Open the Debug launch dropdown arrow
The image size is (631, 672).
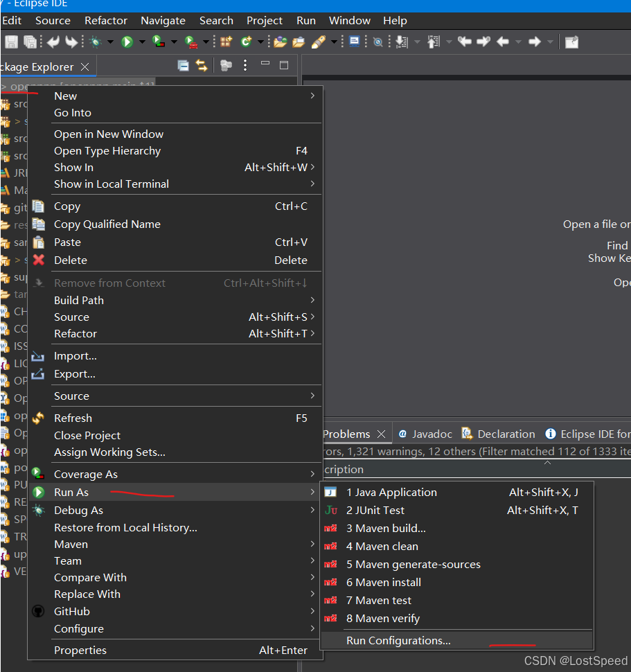pos(110,42)
